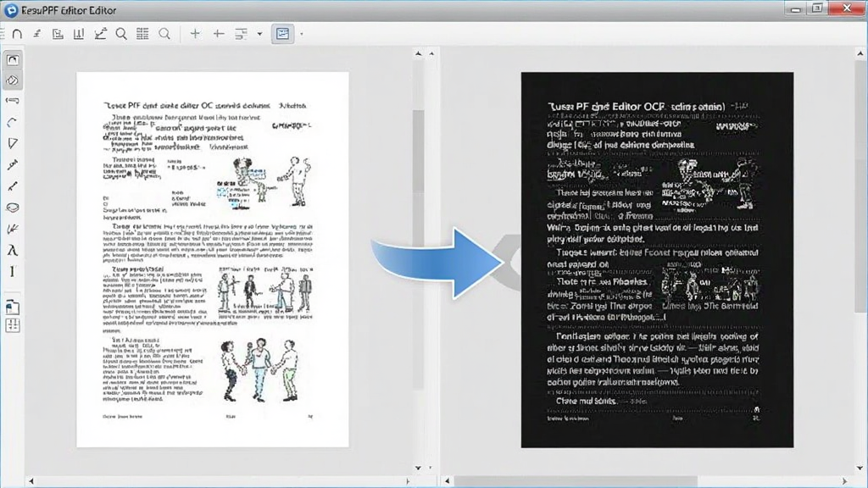Viewport: 868px width, 488px height.
Task: Open the small arrow beside the blue view-mode button
Action: point(302,34)
